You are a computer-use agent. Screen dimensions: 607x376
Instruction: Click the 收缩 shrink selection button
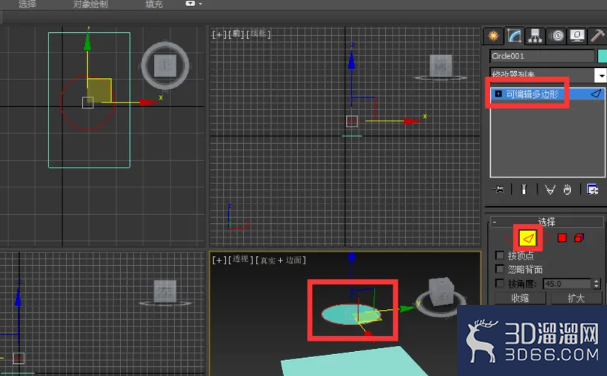click(520, 298)
